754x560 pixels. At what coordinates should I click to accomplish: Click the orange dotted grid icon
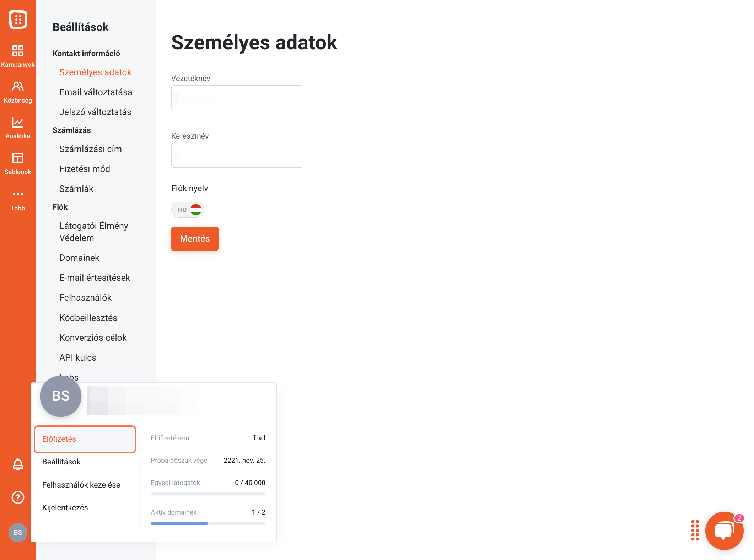695,531
